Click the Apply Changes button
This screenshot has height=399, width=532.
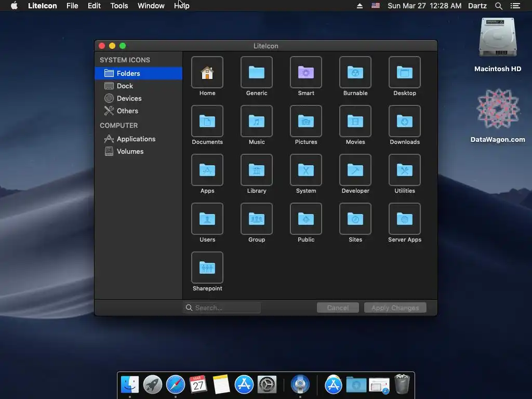tap(395, 308)
